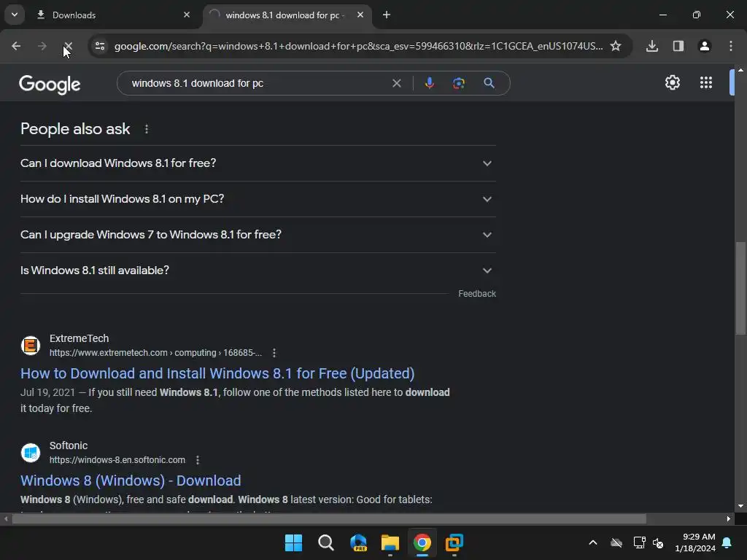Screen dimensions: 747x560
Task: Open the muted volume tray icon
Action: click(659, 542)
